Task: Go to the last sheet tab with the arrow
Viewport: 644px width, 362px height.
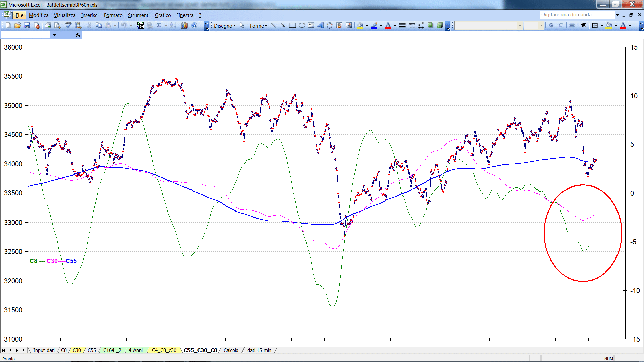Action: [24, 350]
